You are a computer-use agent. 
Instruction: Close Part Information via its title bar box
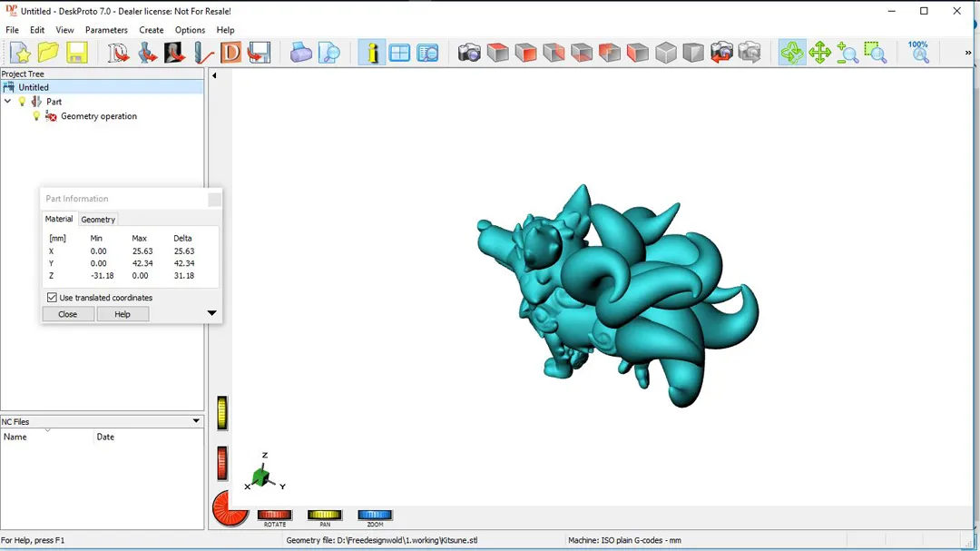pos(214,199)
